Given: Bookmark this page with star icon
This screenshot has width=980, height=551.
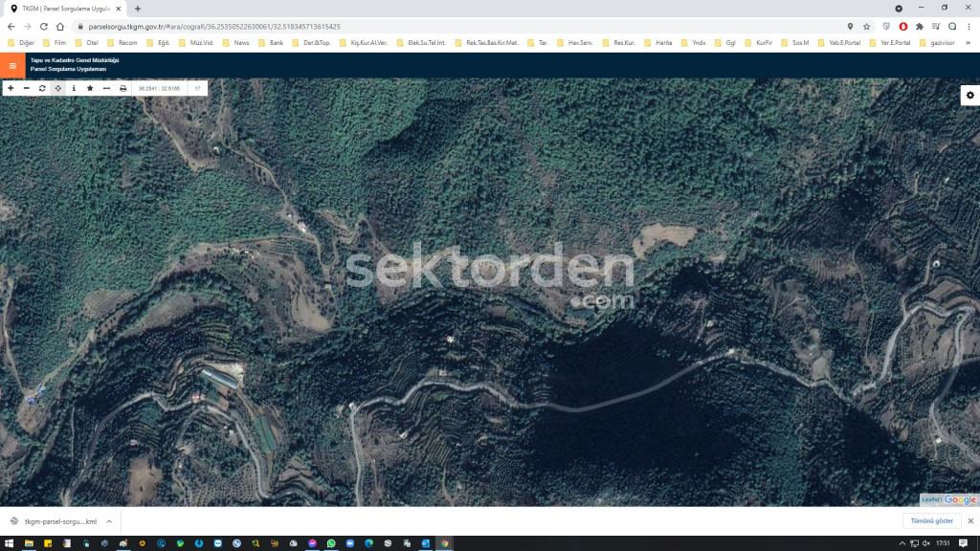Looking at the screenshot, I should [x=867, y=26].
